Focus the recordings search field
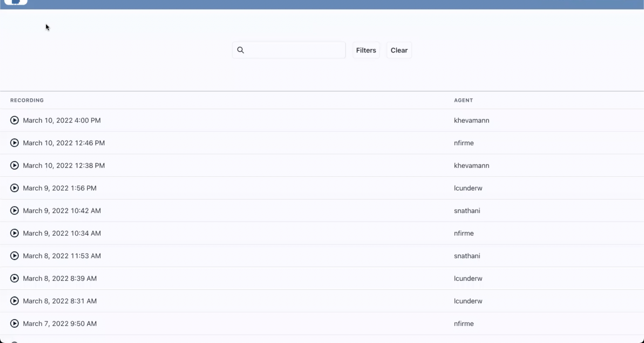 295,50
